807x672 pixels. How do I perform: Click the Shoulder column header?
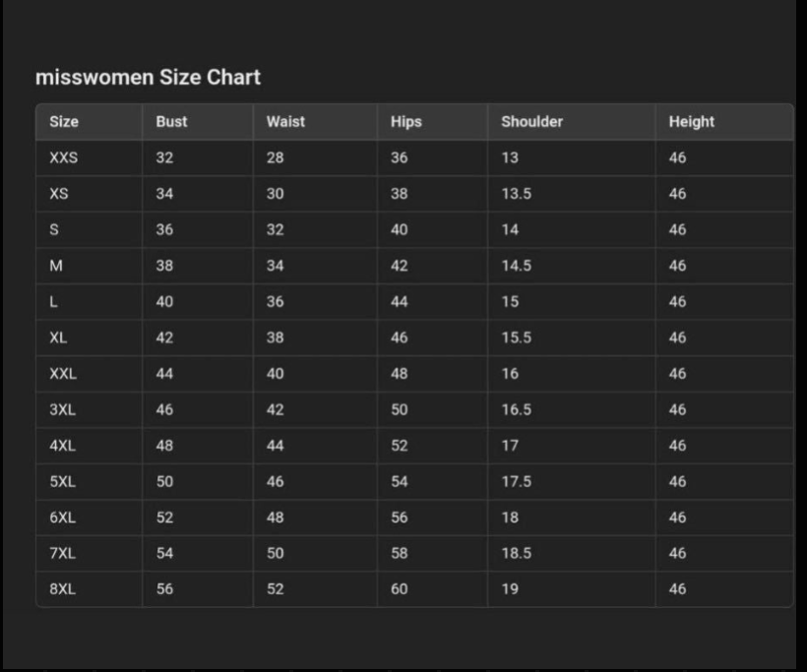point(531,122)
